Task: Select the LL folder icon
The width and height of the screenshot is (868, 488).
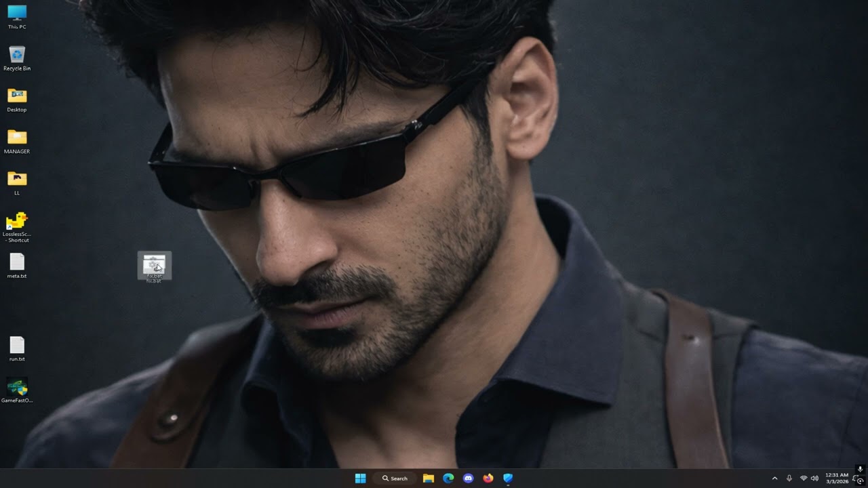Action: [17, 183]
